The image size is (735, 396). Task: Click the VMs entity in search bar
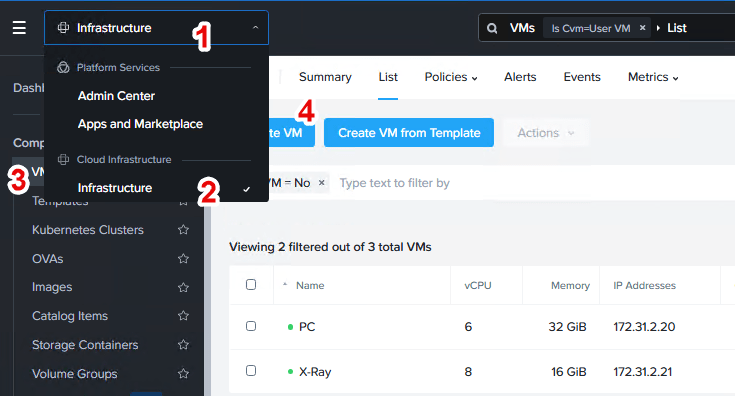coord(522,28)
